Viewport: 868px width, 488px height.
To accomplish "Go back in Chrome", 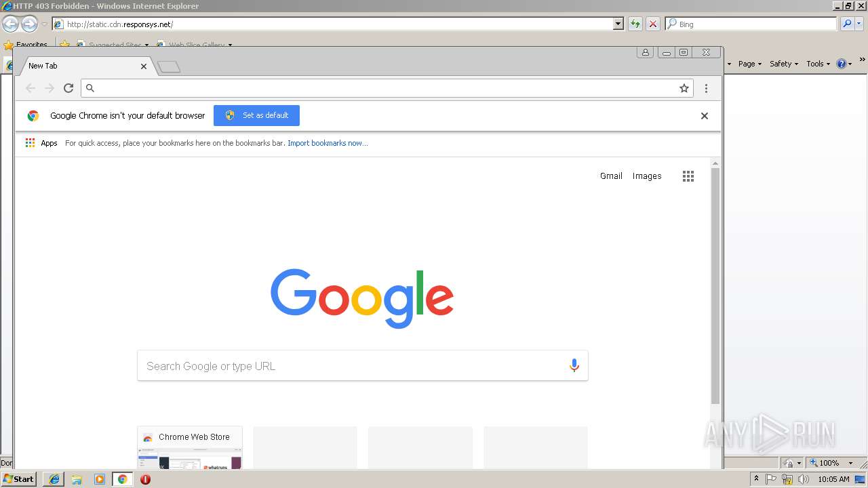I will tap(31, 88).
